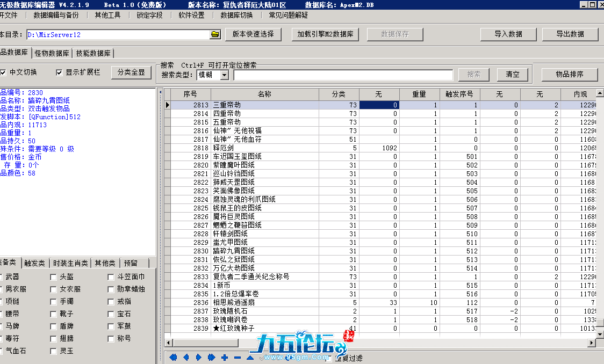Jump to first record navigator arrow
604x364 pixels.
click(x=173, y=357)
